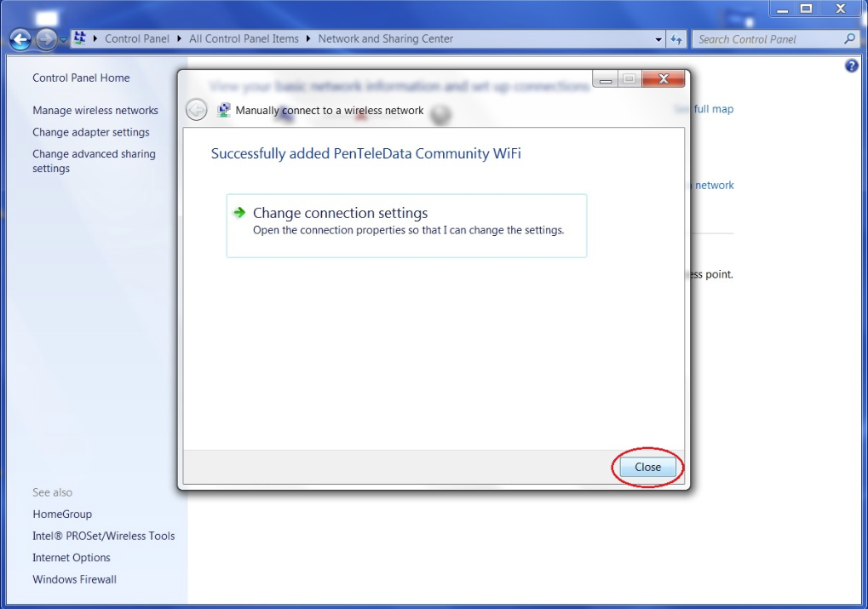Minimize the Control Panel window
The width and height of the screenshot is (868, 609).
coord(782,9)
